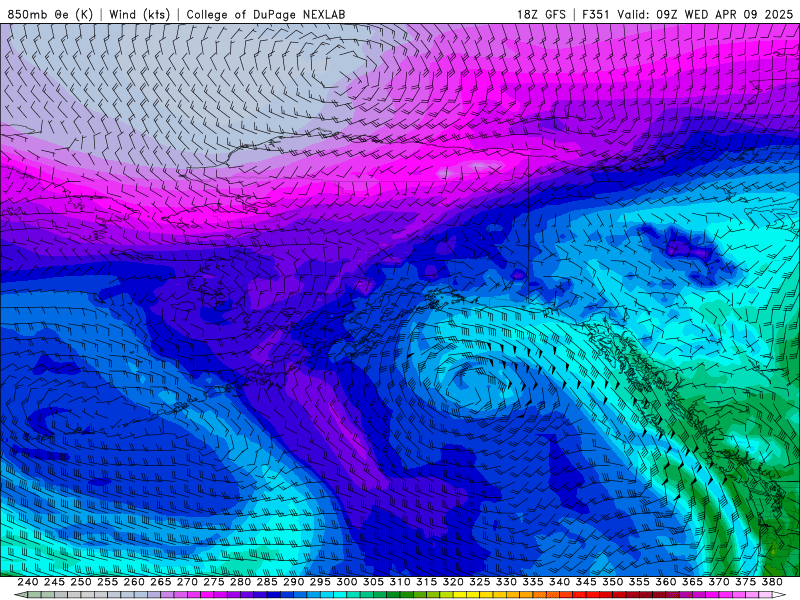Click the 310 value on the color scale
800x600 pixels.
pos(400,582)
